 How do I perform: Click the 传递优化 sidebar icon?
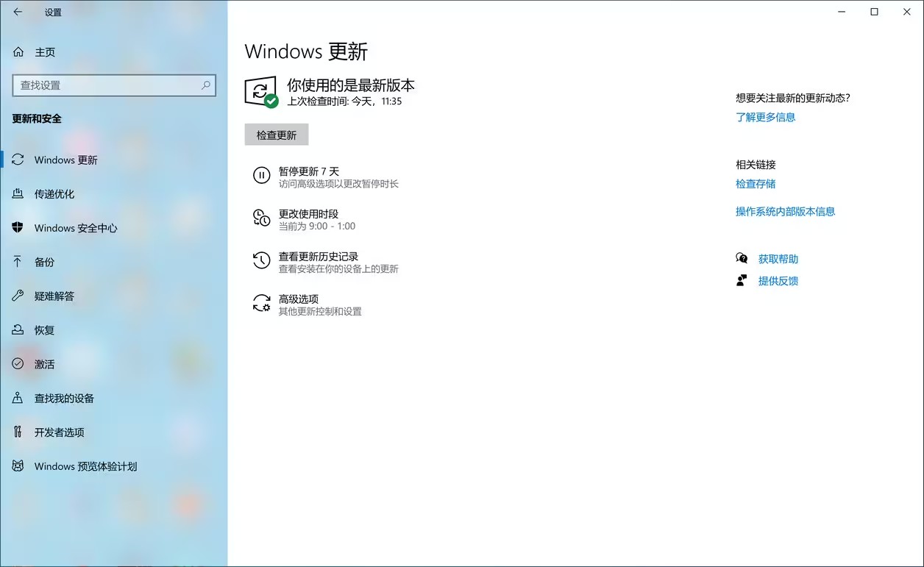click(18, 193)
